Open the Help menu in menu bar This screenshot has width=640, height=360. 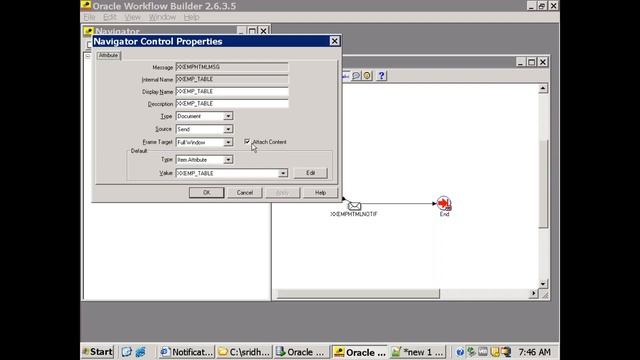point(191,17)
